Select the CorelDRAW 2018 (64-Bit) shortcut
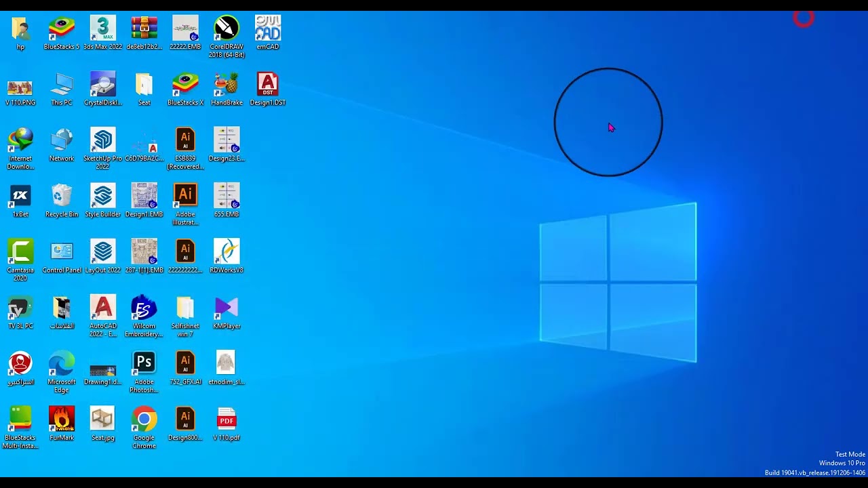Viewport: 868px width, 488px height. [x=226, y=28]
